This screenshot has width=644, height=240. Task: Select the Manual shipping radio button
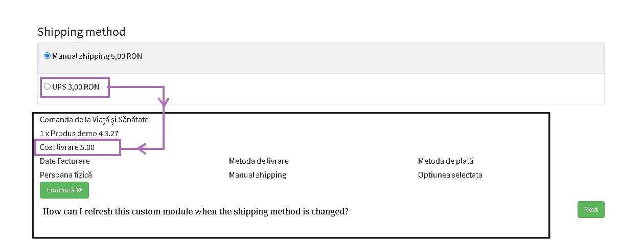click(48, 56)
